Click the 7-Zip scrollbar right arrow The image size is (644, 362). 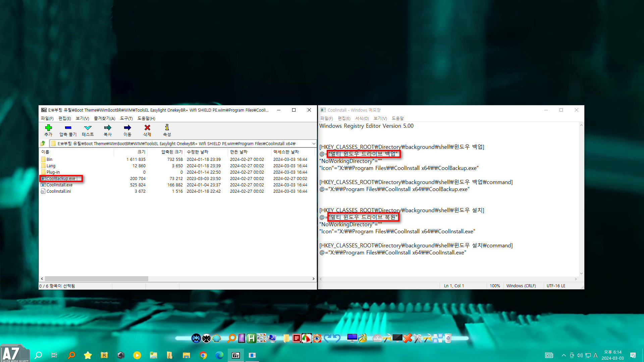pos(314,279)
